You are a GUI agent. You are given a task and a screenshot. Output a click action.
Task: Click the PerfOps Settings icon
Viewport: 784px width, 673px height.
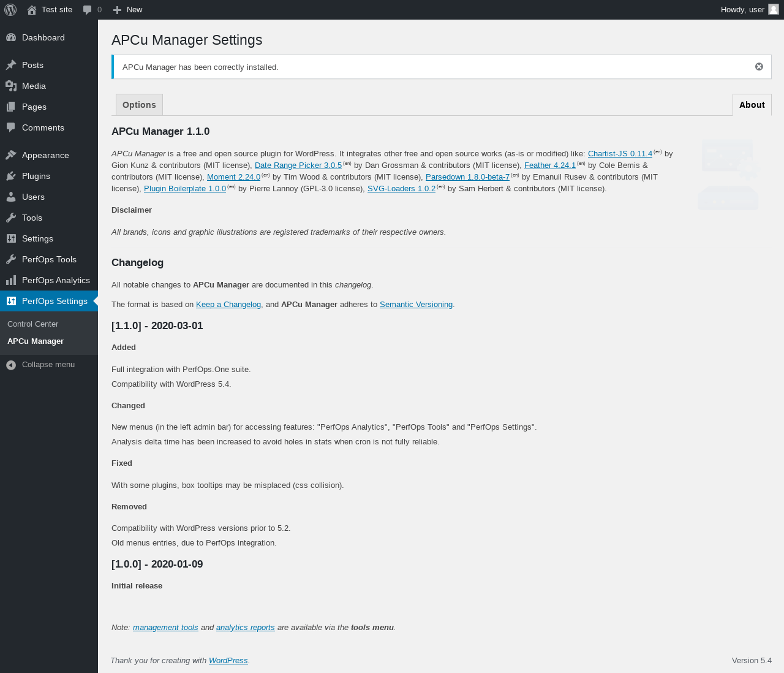[x=11, y=301]
